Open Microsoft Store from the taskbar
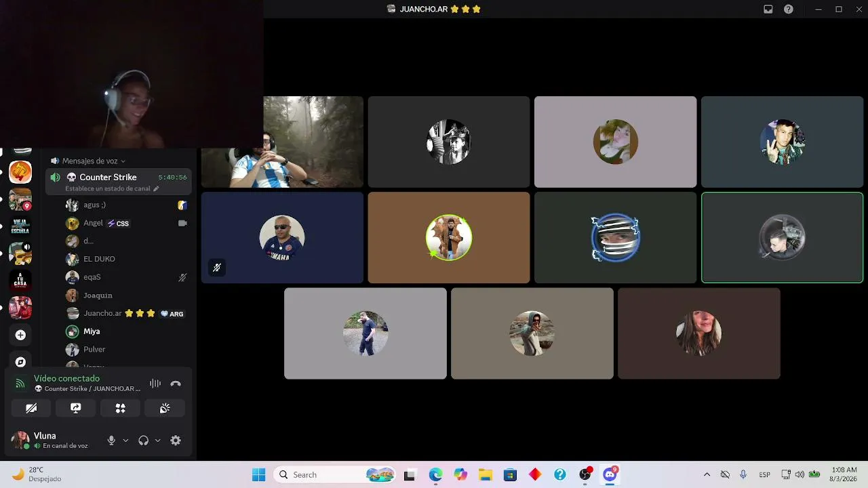The image size is (868, 488). 510,475
